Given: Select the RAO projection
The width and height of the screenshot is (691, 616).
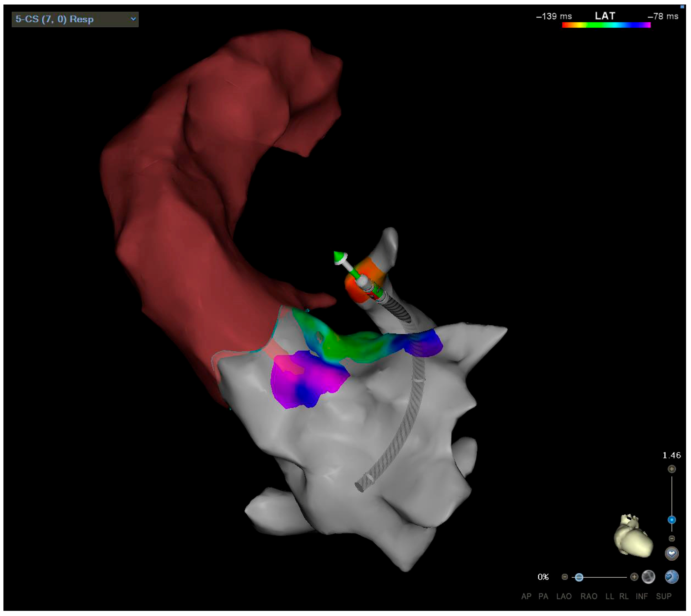Looking at the screenshot, I should point(589,596).
